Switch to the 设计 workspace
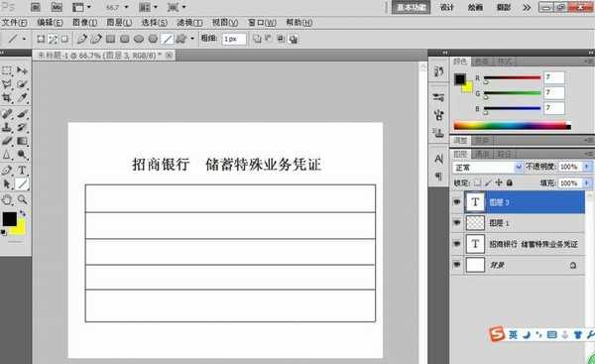Viewport: 595px width, 364px height. click(x=446, y=7)
